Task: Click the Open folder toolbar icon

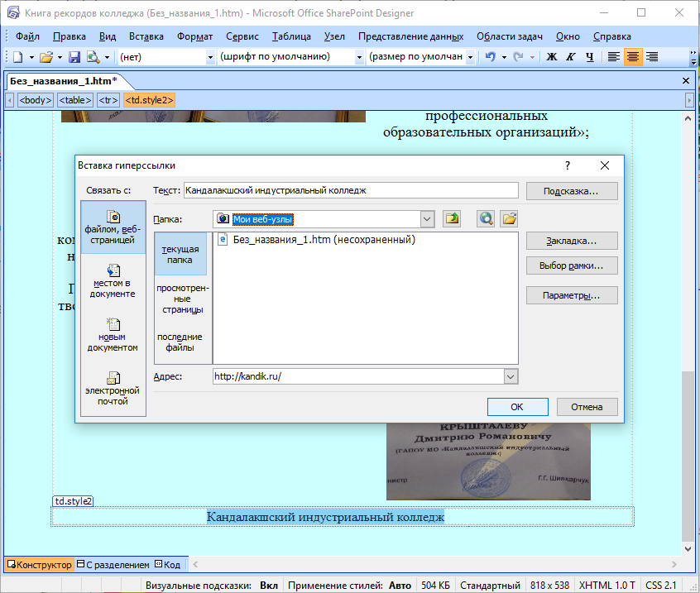Action: 46,57
